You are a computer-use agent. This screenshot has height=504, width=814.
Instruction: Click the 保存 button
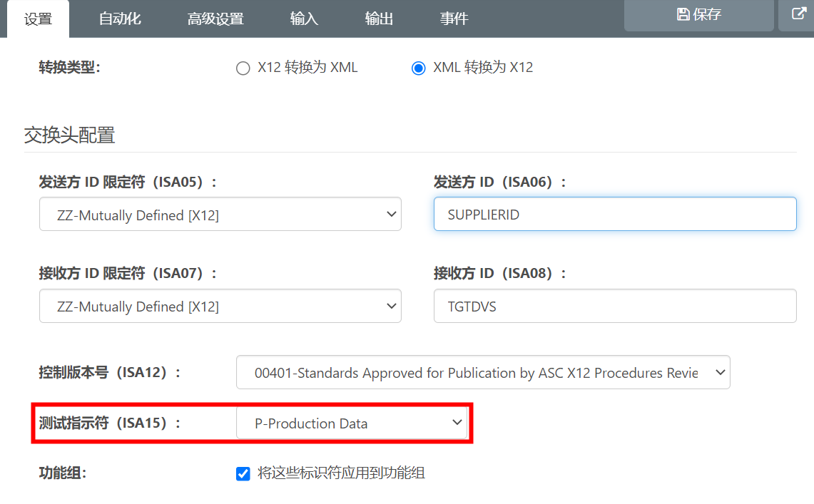(x=698, y=15)
